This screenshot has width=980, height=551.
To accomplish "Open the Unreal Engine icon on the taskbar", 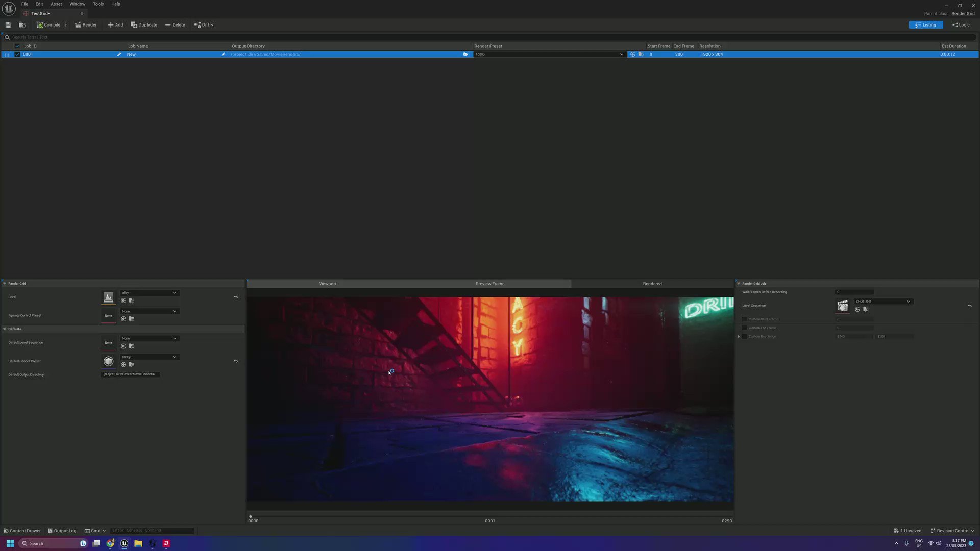I will [124, 543].
